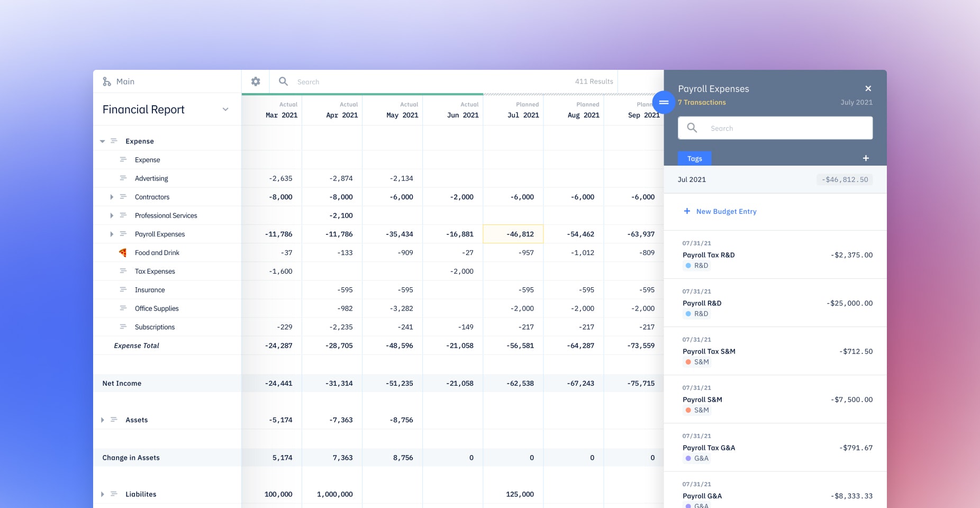Open the Payroll Tax S&M transaction

775,351
